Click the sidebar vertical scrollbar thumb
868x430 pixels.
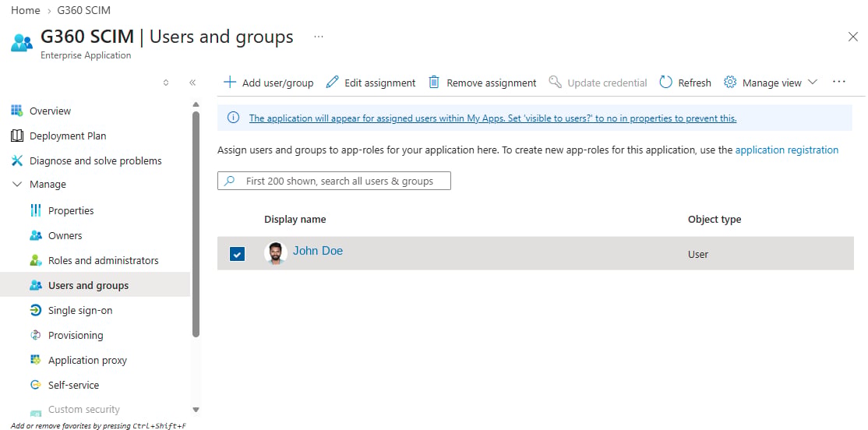pyautogui.click(x=196, y=224)
